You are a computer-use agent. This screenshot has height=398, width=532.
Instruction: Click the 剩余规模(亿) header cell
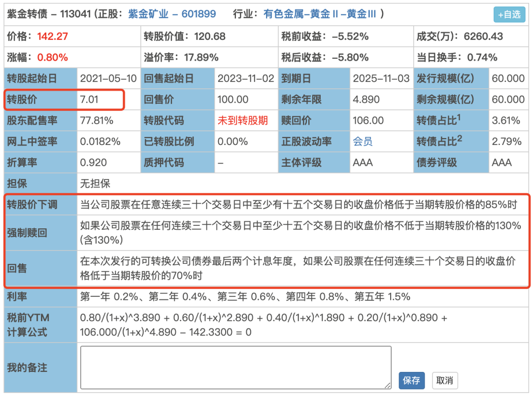(451, 100)
